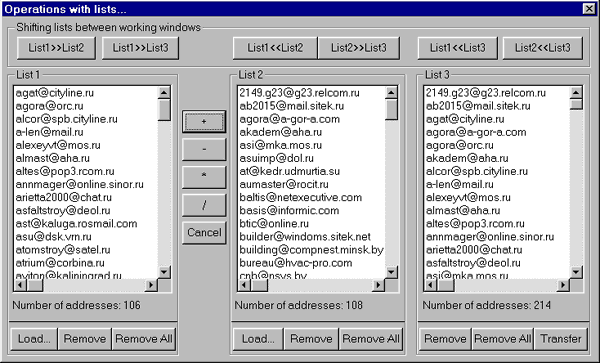Screen dimensions: 600x363
Task: Click Remove under List 3
Action: pyautogui.click(x=445, y=339)
